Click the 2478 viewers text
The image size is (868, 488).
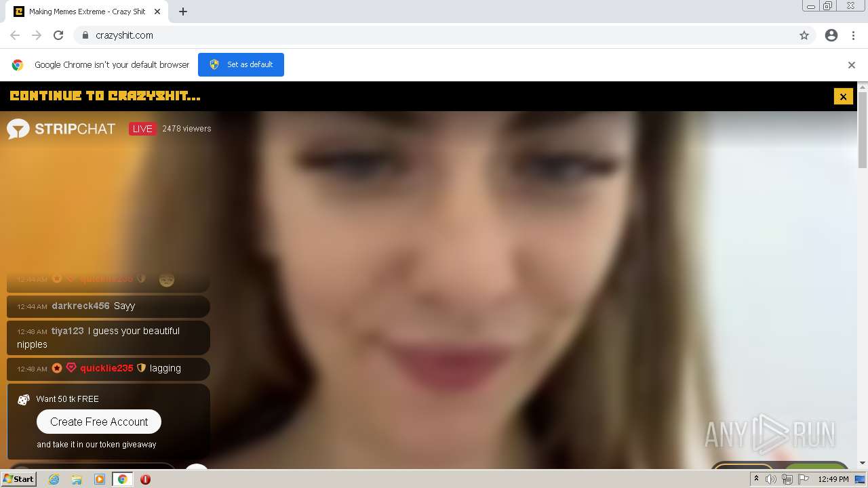coord(186,129)
